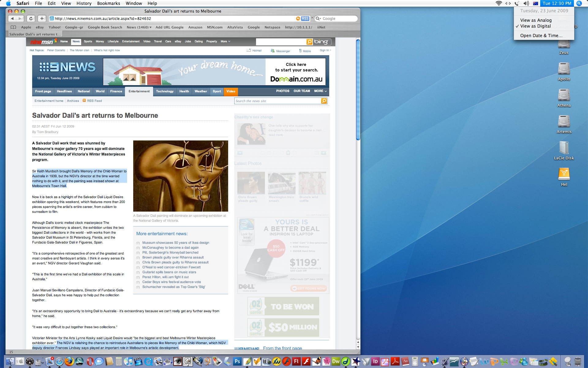Open the Google search field dropdown
The image size is (588, 368).
pos(318,18)
